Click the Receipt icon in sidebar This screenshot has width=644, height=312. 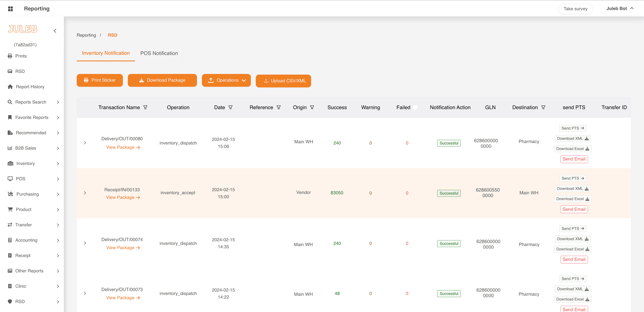pyautogui.click(x=10, y=255)
